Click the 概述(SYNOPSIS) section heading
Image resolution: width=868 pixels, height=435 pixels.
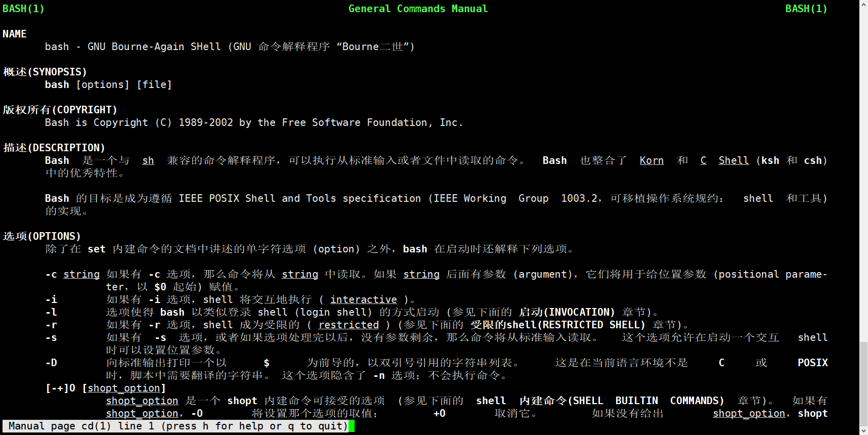point(45,72)
